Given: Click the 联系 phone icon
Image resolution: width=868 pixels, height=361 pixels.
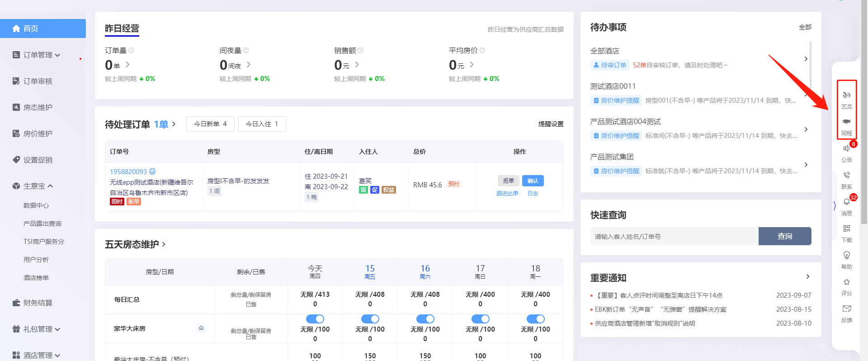Looking at the screenshot, I should click(x=846, y=176).
